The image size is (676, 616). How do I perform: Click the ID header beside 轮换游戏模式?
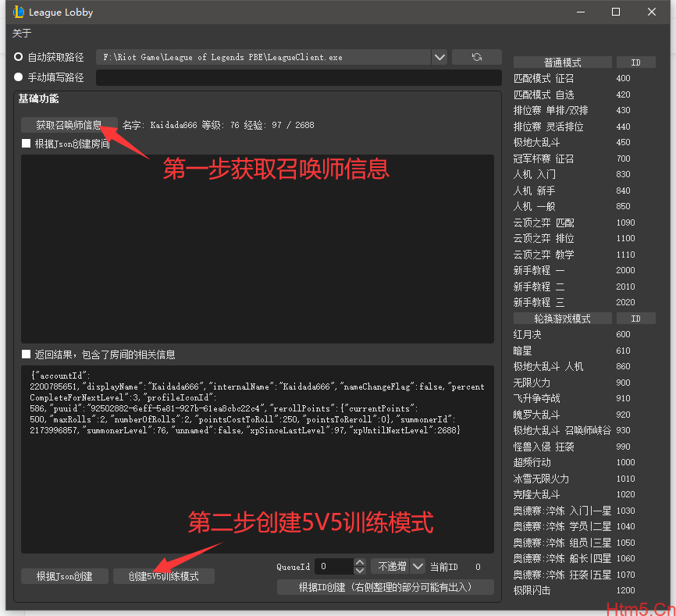[636, 319]
